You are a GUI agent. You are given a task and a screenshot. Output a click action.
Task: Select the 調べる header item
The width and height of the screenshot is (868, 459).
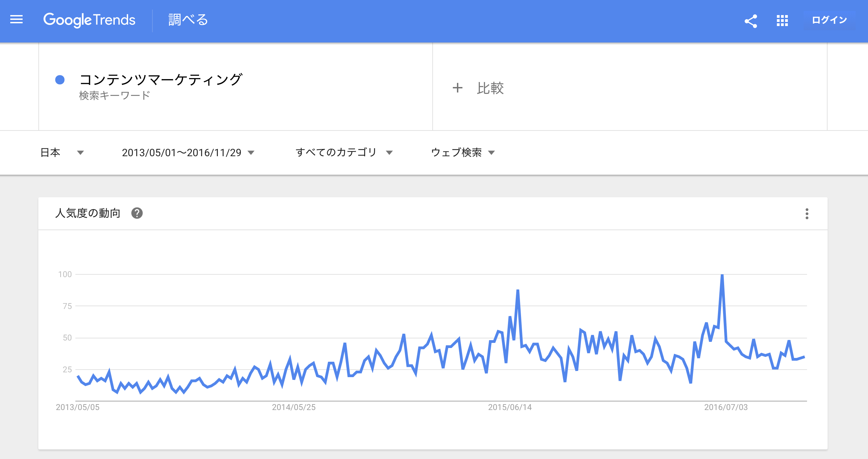point(188,20)
